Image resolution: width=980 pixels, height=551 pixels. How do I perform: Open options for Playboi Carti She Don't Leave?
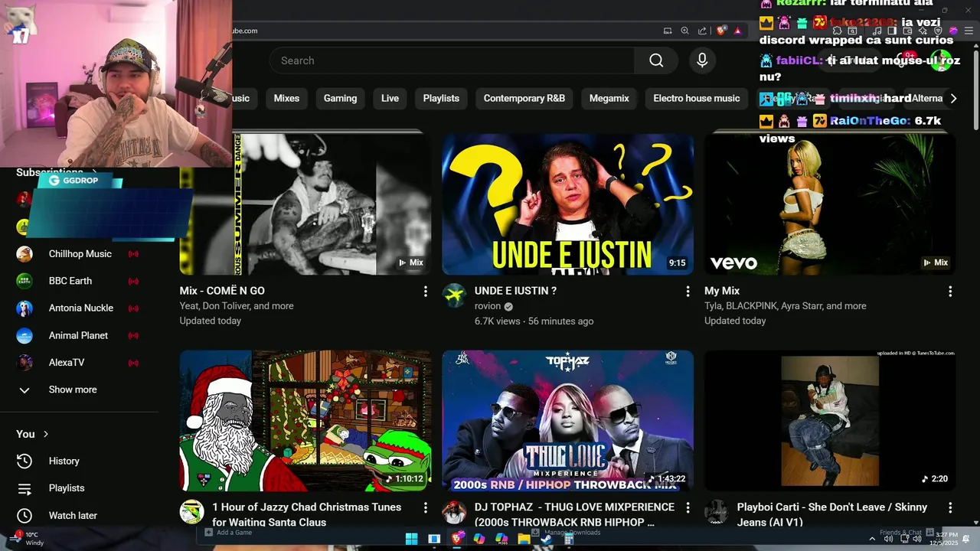click(x=950, y=508)
